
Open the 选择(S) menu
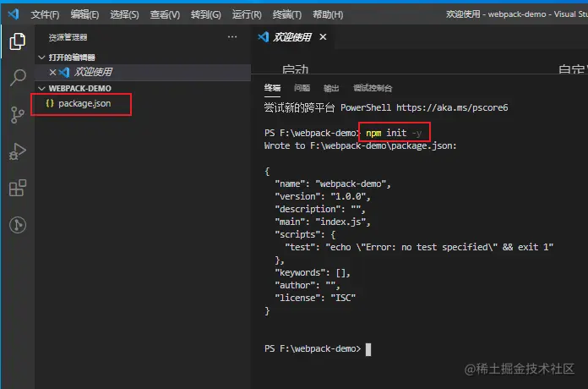pos(124,14)
